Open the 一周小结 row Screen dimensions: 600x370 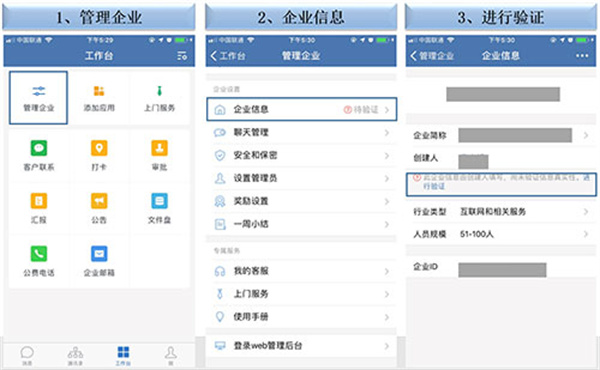[x=302, y=224]
